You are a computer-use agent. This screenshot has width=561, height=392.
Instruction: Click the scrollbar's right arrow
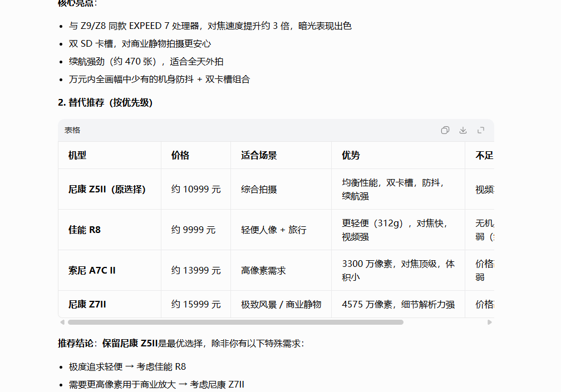[x=489, y=322]
